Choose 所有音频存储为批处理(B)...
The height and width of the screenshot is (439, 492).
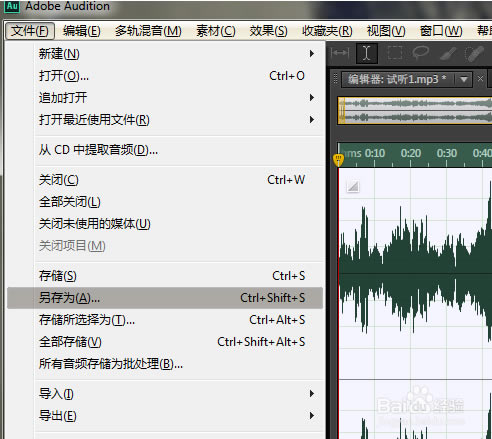(x=165, y=364)
